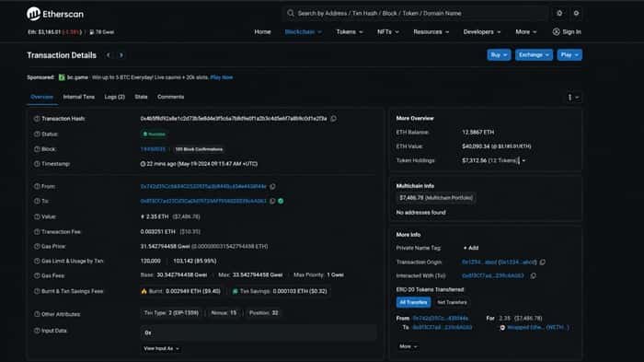The height and width of the screenshot is (362, 644).
Task: Click the help icon beside Timestamp
Action: [x=37, y=164]
